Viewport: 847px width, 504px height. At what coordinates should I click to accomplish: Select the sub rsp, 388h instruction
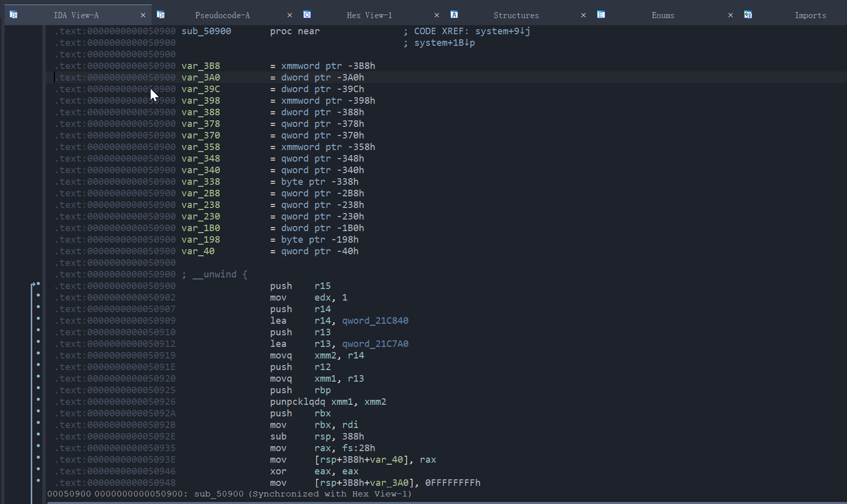click(317, 437)
